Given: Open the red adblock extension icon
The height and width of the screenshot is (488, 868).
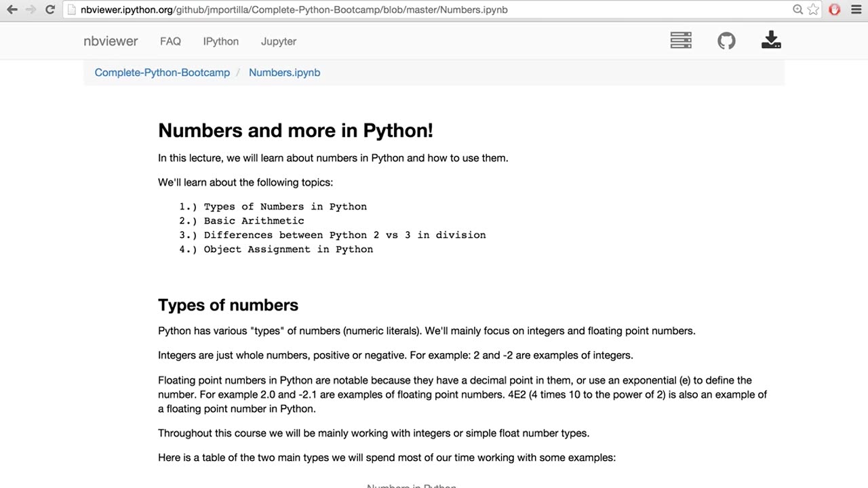Looking at the screenshot, I should point(835,9).
